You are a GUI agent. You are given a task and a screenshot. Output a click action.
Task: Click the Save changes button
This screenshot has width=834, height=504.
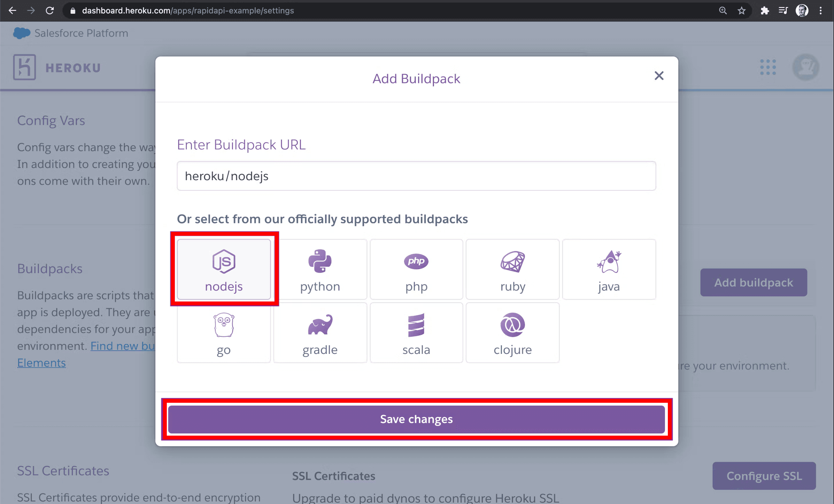point(416,419)
